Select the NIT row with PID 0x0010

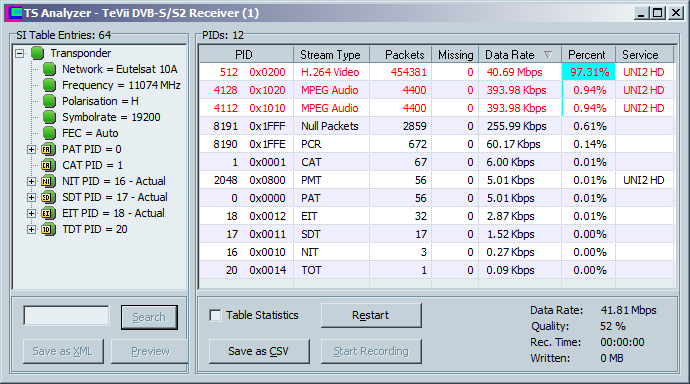[x=437, y=252]
